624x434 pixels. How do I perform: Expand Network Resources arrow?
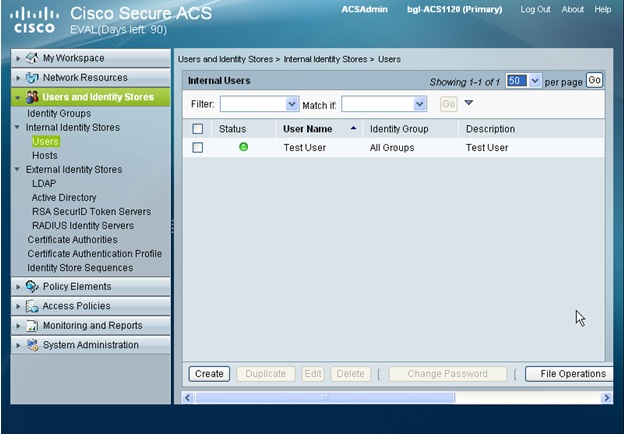18,78
